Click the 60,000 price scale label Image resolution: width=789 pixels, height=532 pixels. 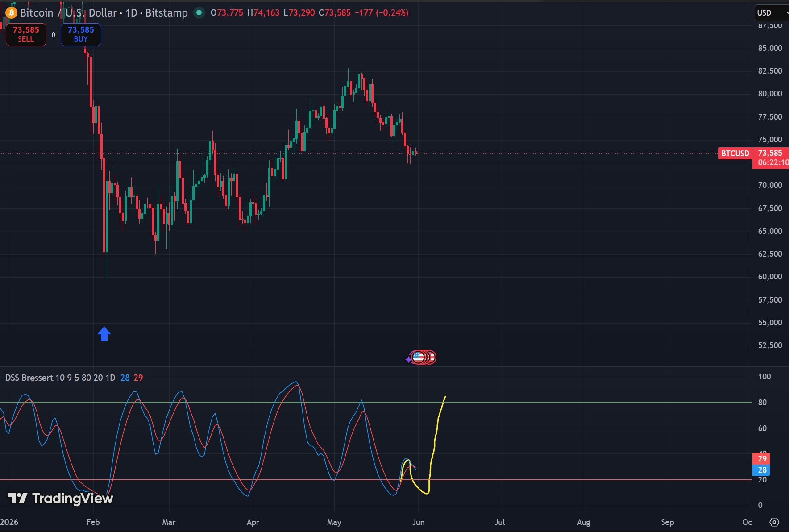[x=770, y=277]
